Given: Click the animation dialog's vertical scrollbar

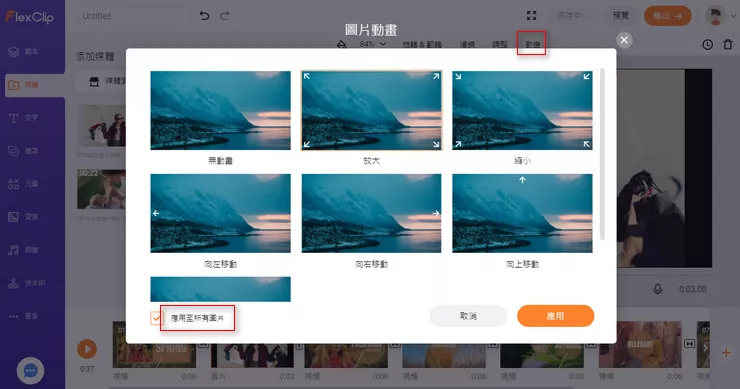Looking at the screenshot, I should tap(602, 154).
